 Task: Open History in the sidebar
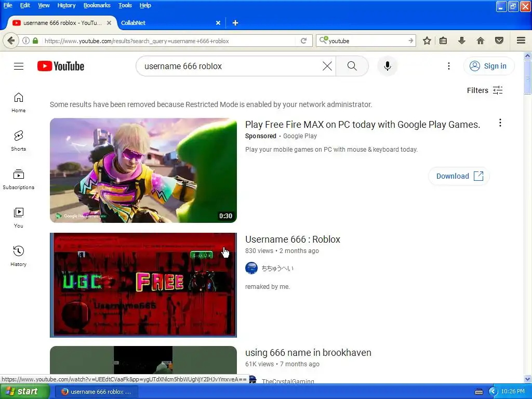click(x=19, y=256)
